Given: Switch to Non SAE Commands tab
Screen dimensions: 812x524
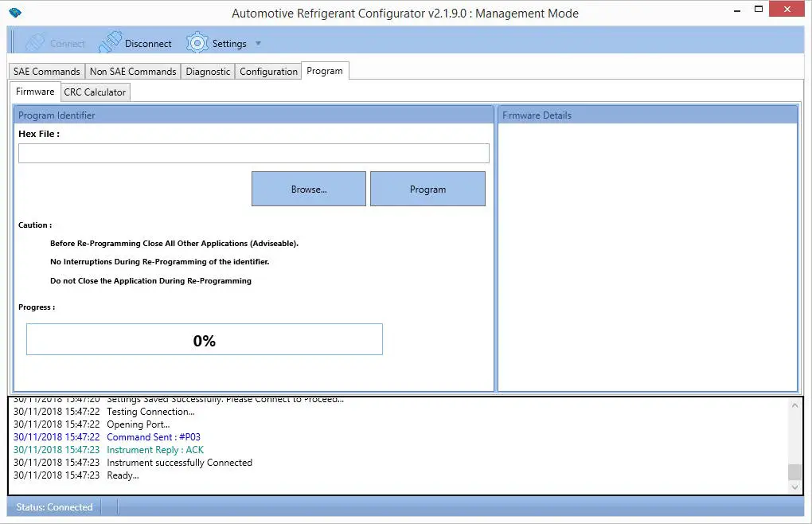Looking at the screenshot, I should pyautogui.click(x=133, y=72).
